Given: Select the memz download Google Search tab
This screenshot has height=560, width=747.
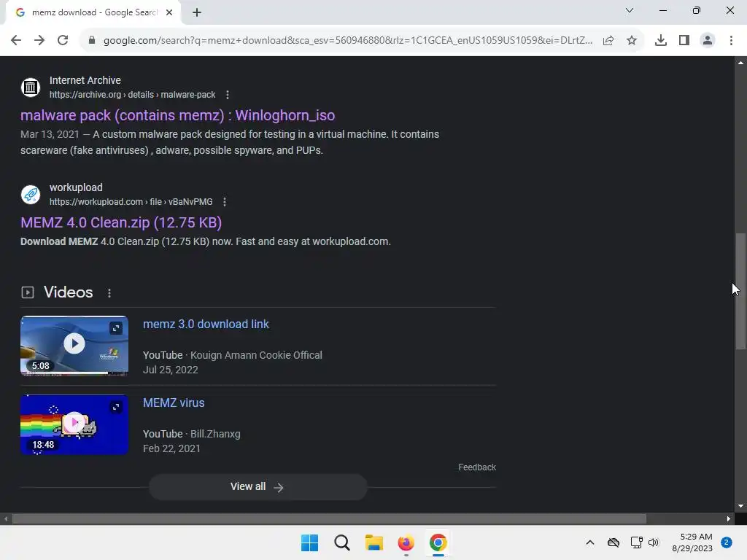Looking at the screenshot, I should [93, 13].
